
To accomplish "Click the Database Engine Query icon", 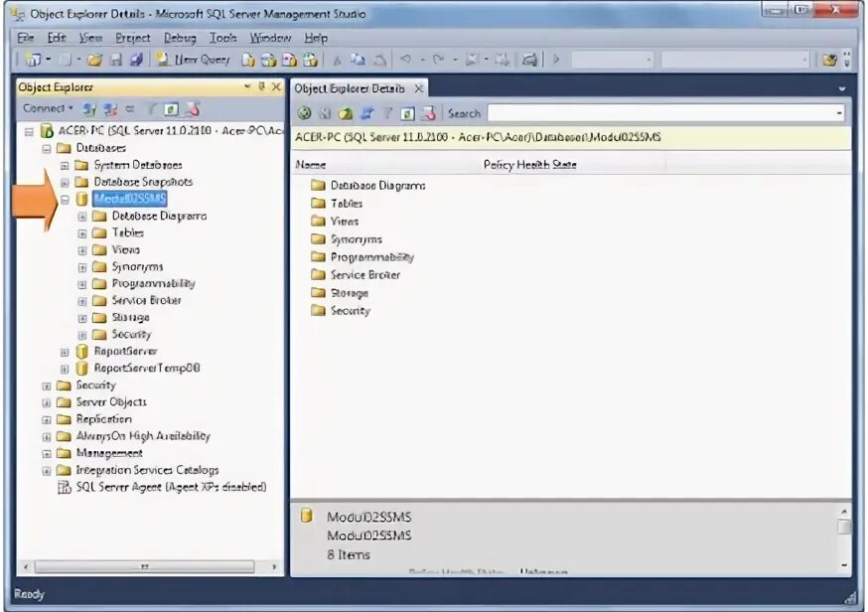I will click(x=248, y=60).
